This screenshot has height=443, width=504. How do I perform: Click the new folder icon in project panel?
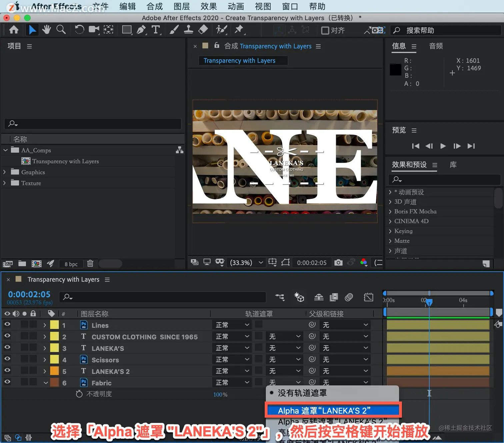tap(22, 264)
